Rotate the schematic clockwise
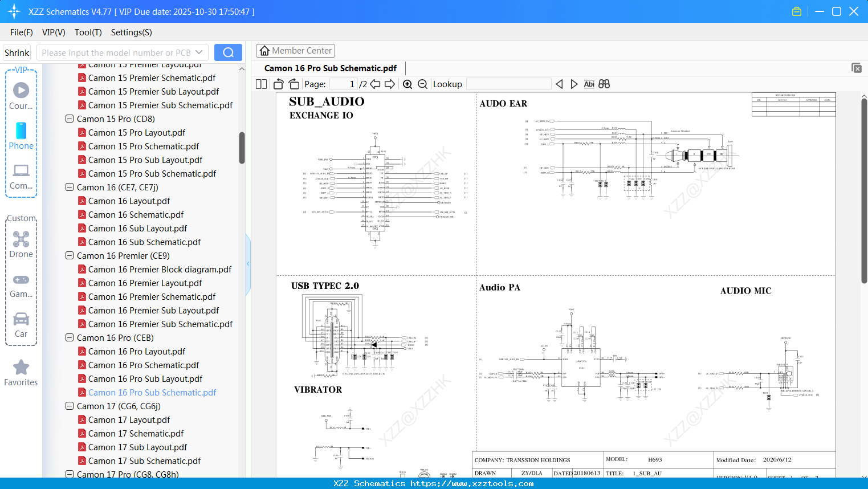 294,84
